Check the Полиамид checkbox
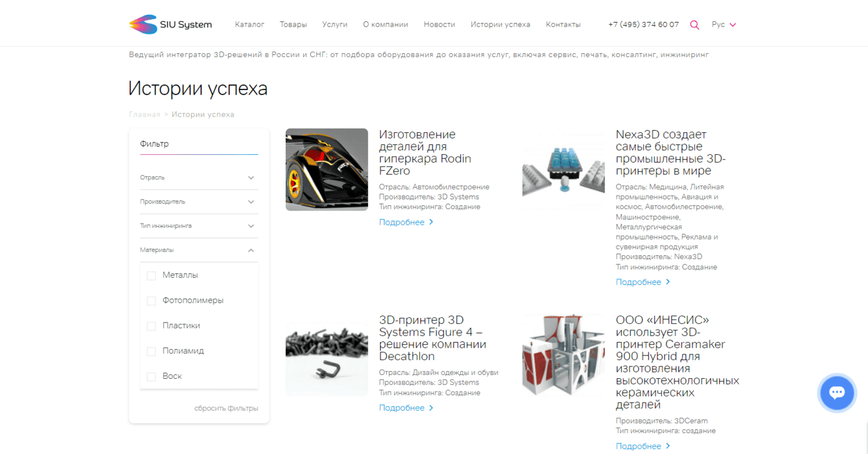This screenshot has width=868, height=454. pos(152,351)
